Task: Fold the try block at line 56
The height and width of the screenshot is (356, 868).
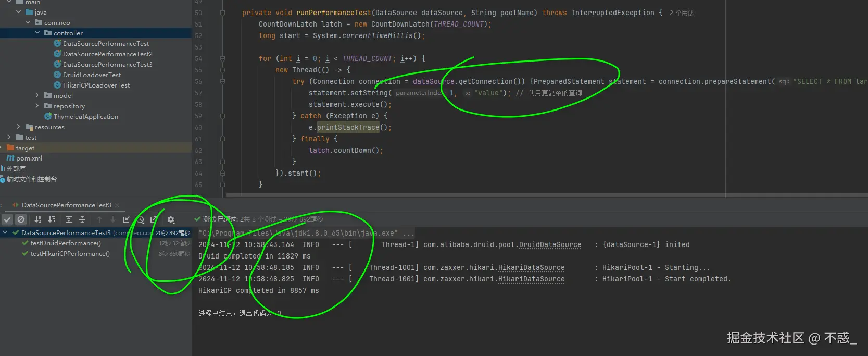Action: pyautogui.click(x=222, y=81)
